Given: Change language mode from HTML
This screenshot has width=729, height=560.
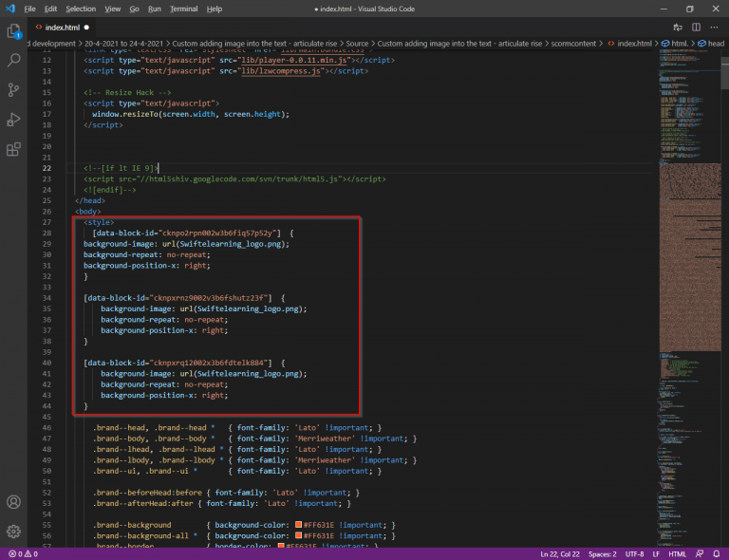Looking at the screenshot, I should point(678,553).
